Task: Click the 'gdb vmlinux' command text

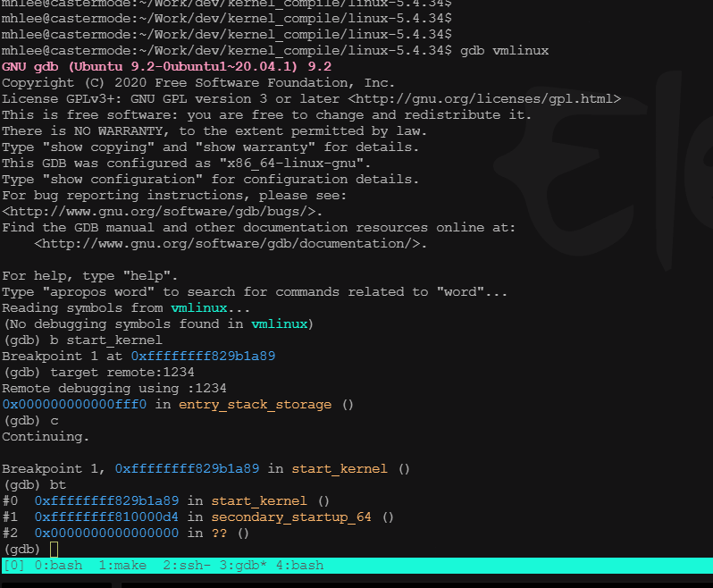Action: (504, 50)
